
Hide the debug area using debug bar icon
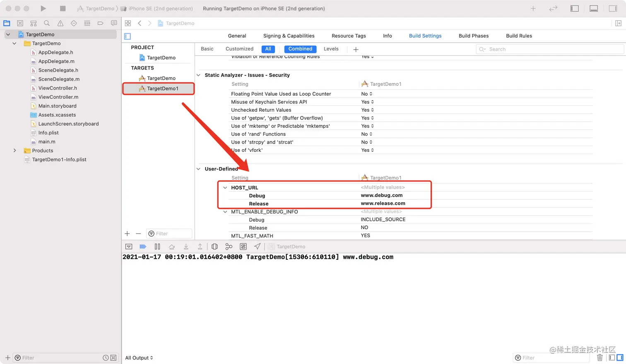click(129, 247)
